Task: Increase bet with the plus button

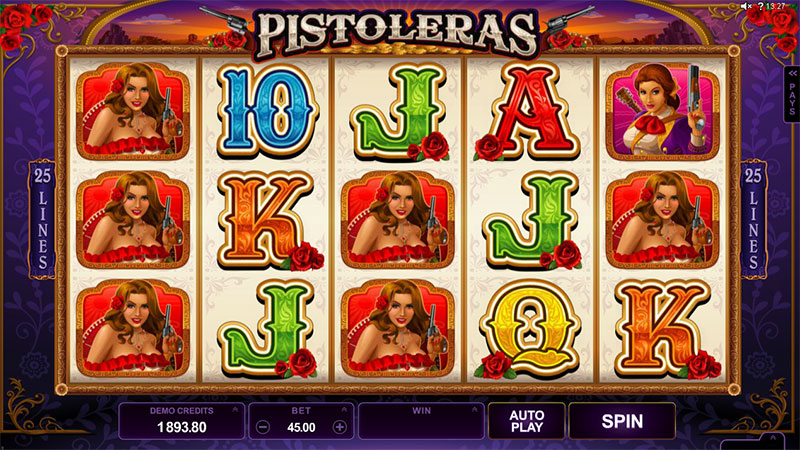Action: pos(340,427)
